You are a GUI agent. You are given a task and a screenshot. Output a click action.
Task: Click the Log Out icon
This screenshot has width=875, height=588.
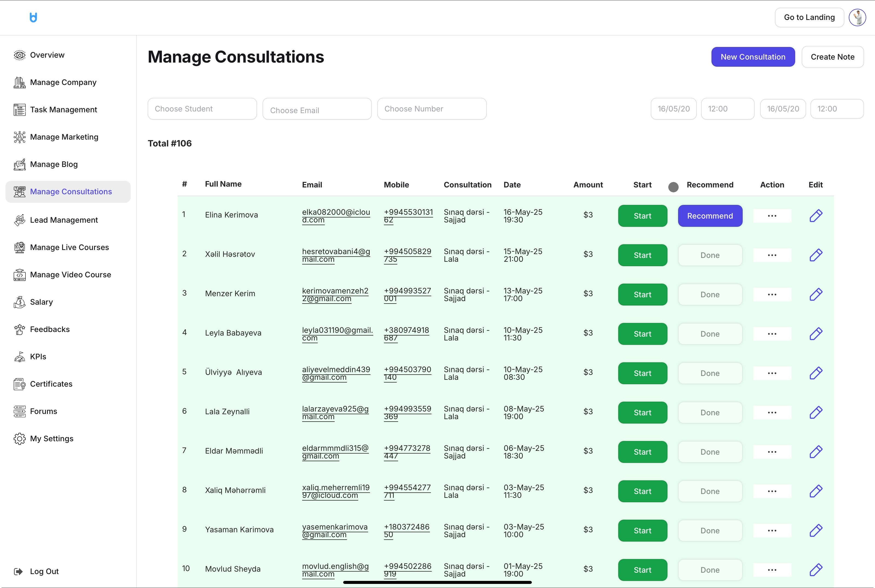18,572
